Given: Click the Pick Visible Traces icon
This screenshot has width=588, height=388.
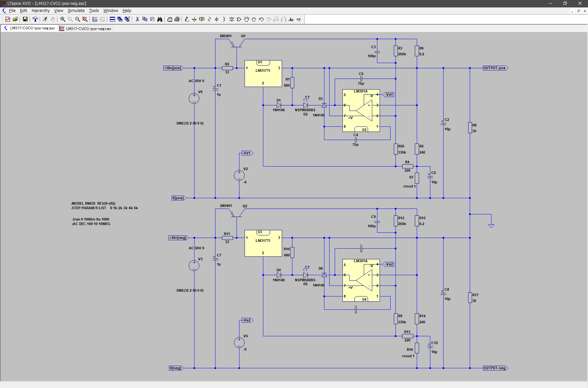Looking at the screenshot, I should pyautogui.click(x=95, y=19).
